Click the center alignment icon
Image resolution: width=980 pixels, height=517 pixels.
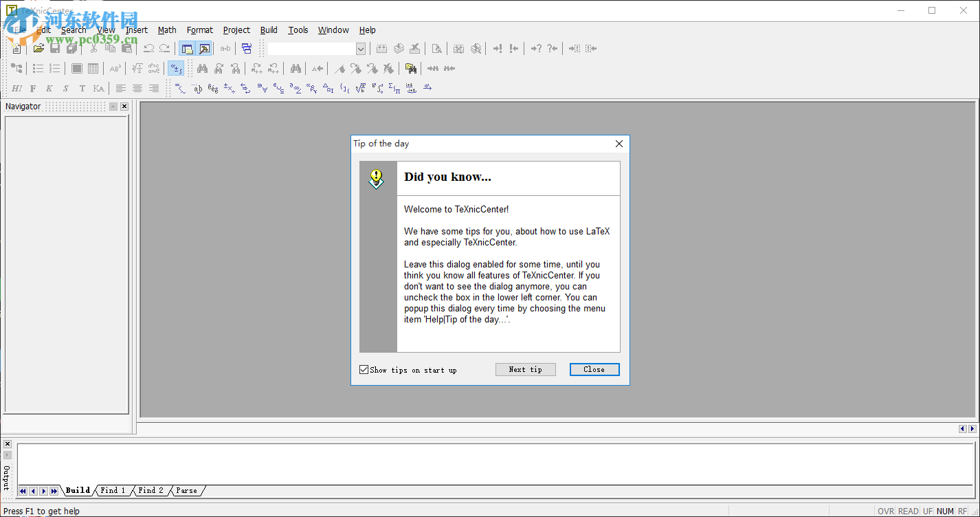pos(137,88)
